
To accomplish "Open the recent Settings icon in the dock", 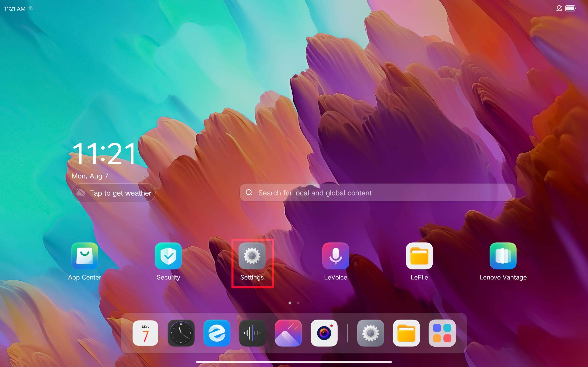I will 370,333.
